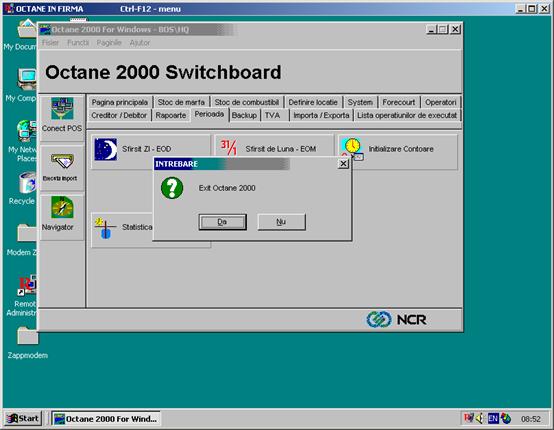Open the Functii menu
This screenshot has height=430, width=554.
click(x=78, y=43)
